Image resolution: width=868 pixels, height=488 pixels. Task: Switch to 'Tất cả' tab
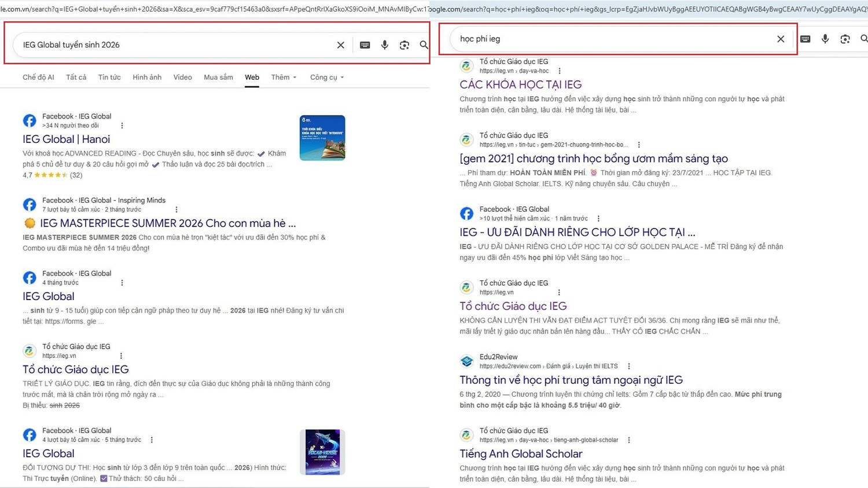(x=76, y=77)
